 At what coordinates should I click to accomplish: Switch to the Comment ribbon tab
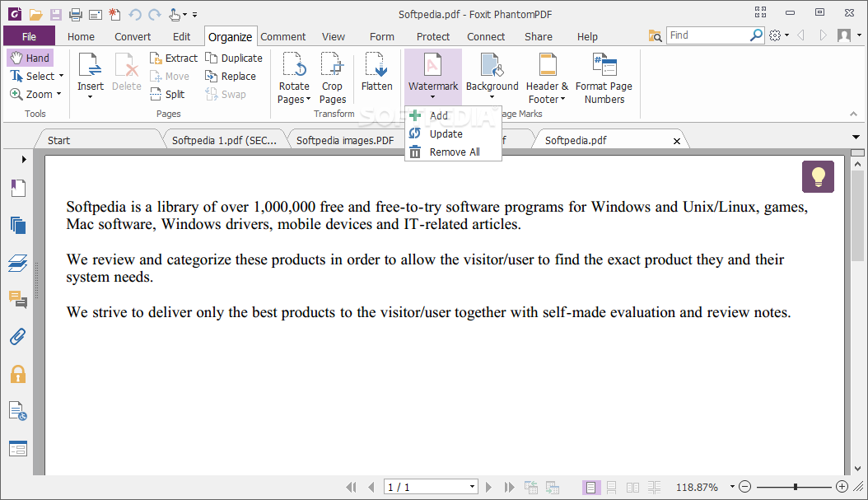tap(282, 36)
